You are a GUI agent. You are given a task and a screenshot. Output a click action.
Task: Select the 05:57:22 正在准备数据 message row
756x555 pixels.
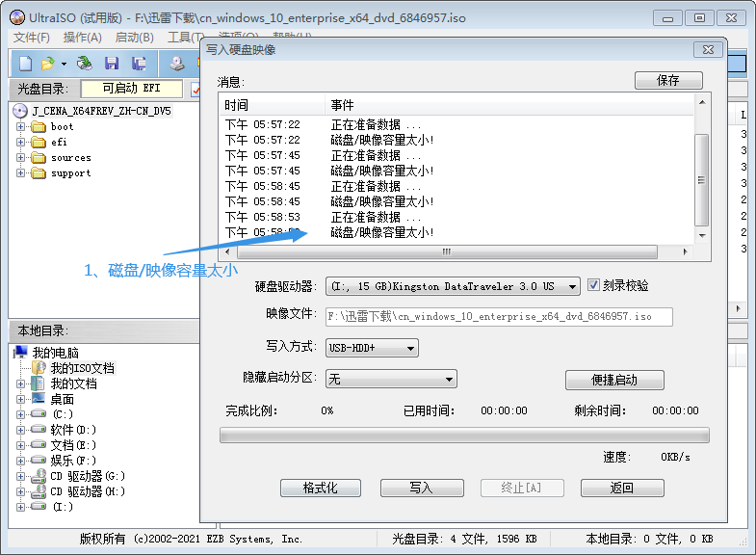click(x=456, y=124)
